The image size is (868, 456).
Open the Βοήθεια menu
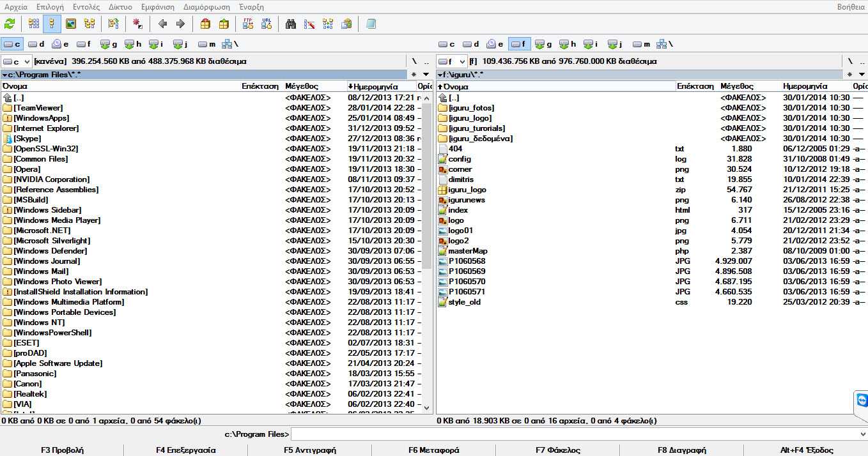pyautogui.click(x=851, y=6)
